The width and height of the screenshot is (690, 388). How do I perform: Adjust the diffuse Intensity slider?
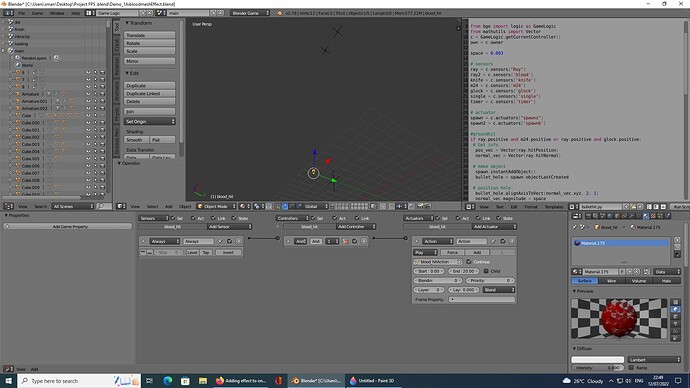(x=598, y=367)
